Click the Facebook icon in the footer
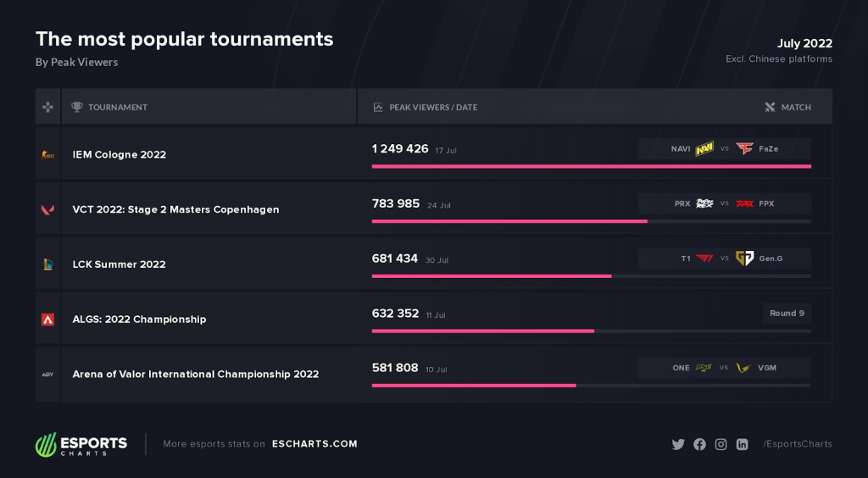Image resolution: width=868 pixels, height=478 pixels. coord(699,444)
